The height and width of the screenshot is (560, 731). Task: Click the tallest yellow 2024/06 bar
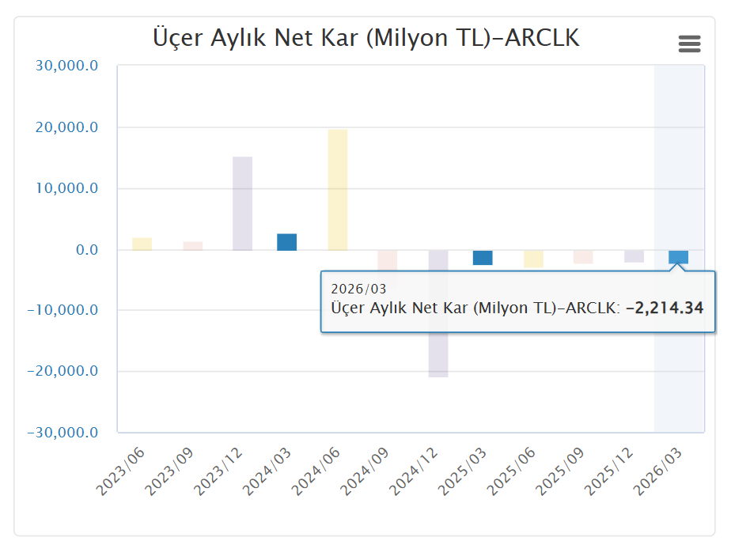[x=338, y=190]
